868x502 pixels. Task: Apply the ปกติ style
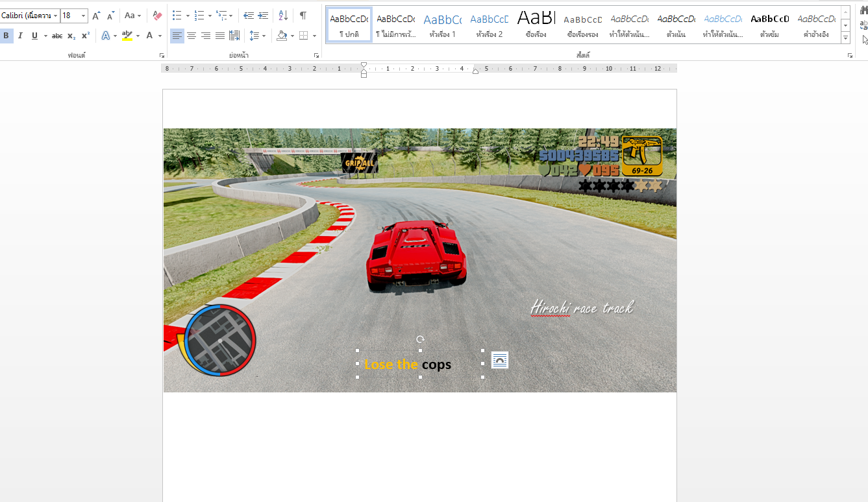click(x=349, y=25)
